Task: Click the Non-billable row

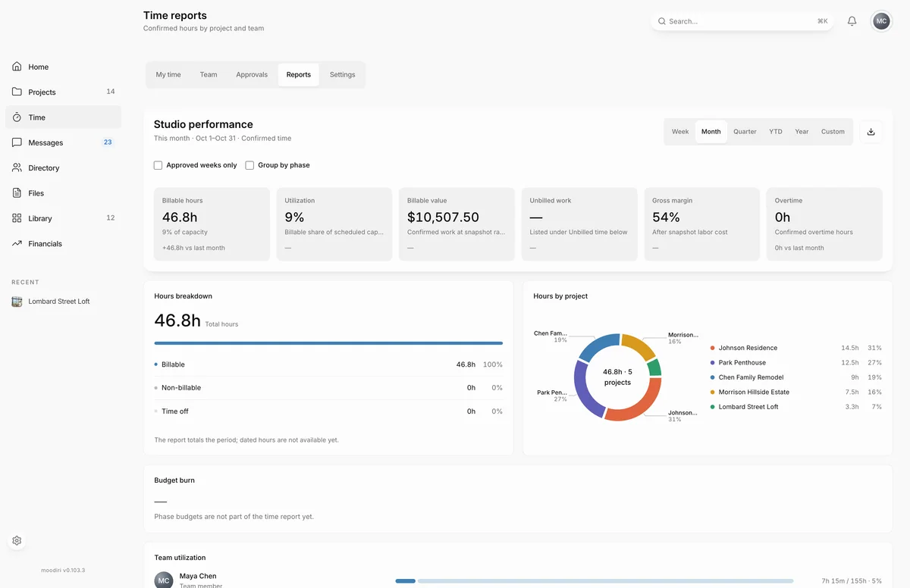Action: pos(328,388)
